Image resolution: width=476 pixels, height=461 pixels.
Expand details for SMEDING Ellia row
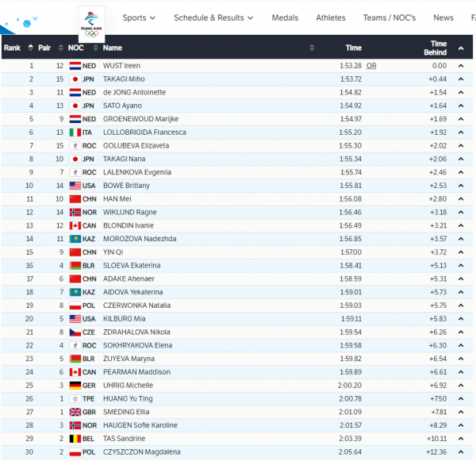461,412
